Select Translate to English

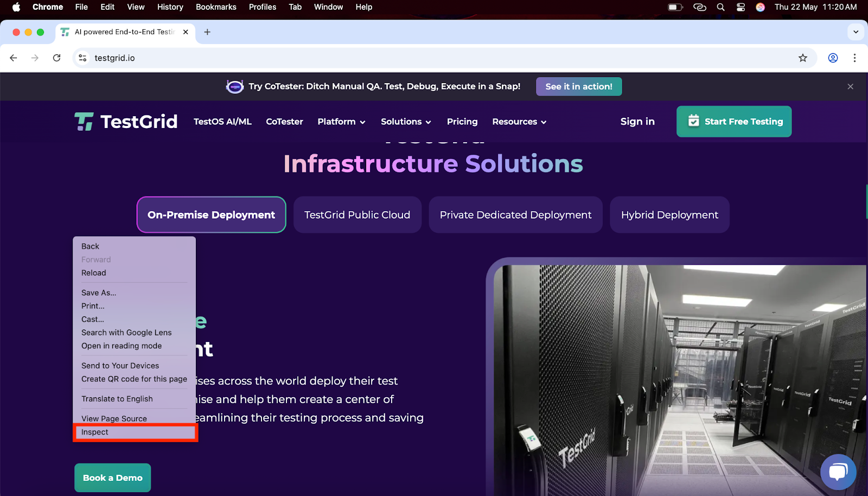click(x=135, y=399)
